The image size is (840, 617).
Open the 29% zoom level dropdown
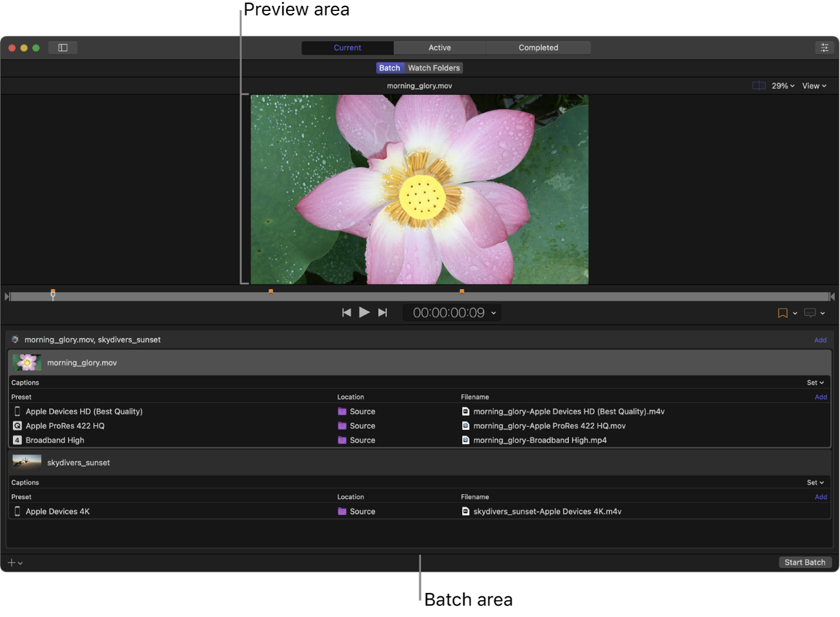click(783, 85)
